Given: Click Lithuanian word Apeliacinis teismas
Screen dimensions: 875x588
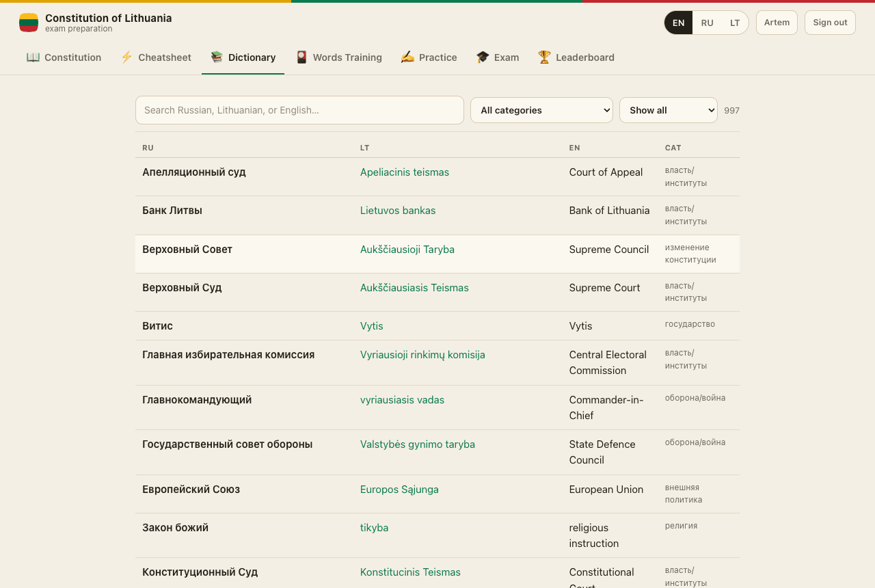Looking at the screenshot, I should click(405, 172).
